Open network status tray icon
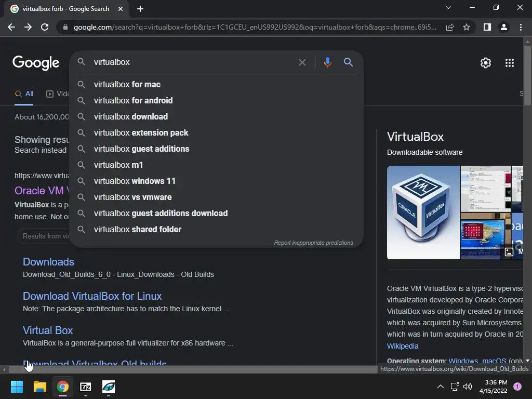The height and width of the screenshot is (399, 532). point(455,387)
